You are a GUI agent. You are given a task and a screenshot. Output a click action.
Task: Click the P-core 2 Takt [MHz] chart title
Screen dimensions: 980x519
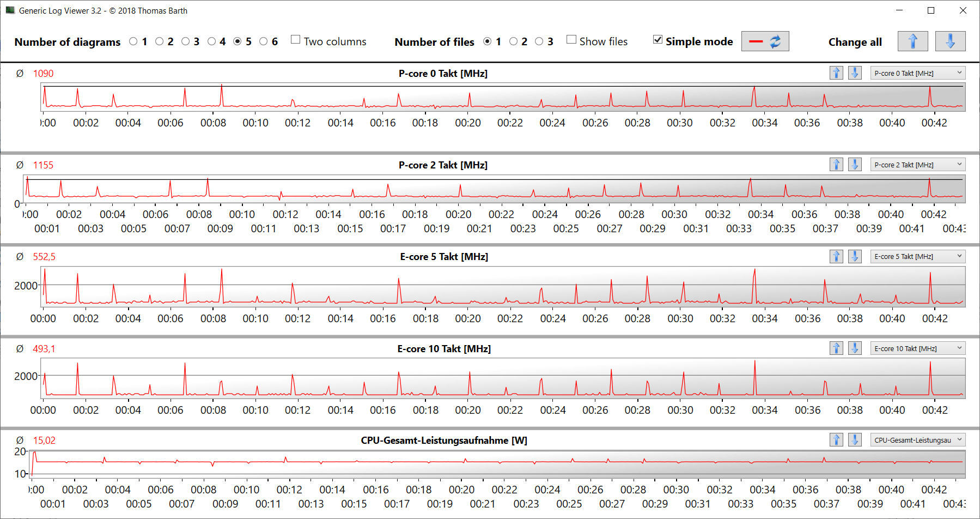click(x=443, y=165)
